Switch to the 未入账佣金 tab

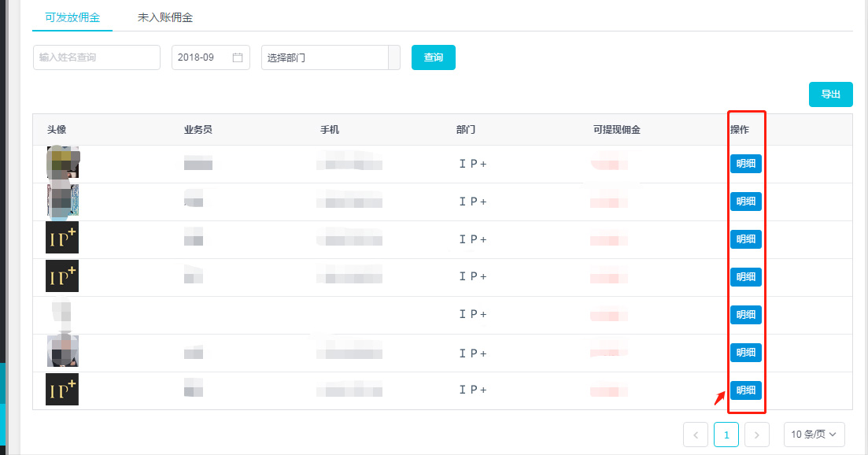(165, 17)
